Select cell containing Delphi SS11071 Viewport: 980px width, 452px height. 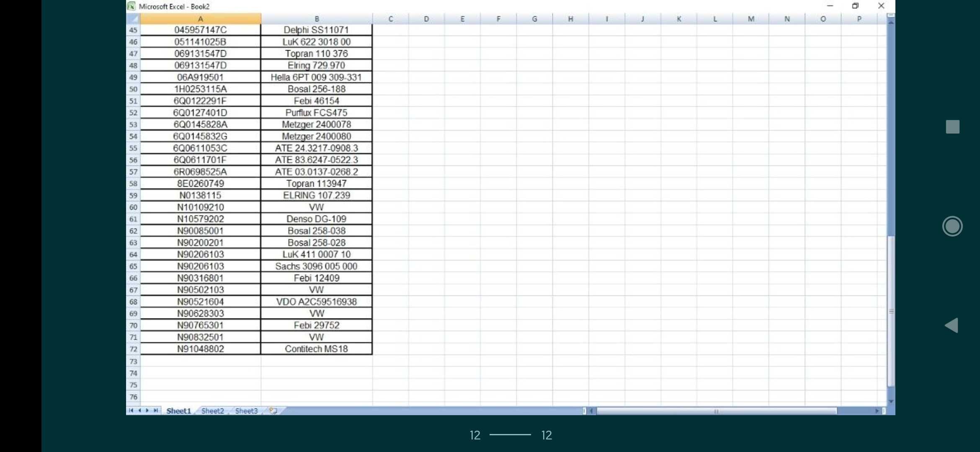(316, 30)
